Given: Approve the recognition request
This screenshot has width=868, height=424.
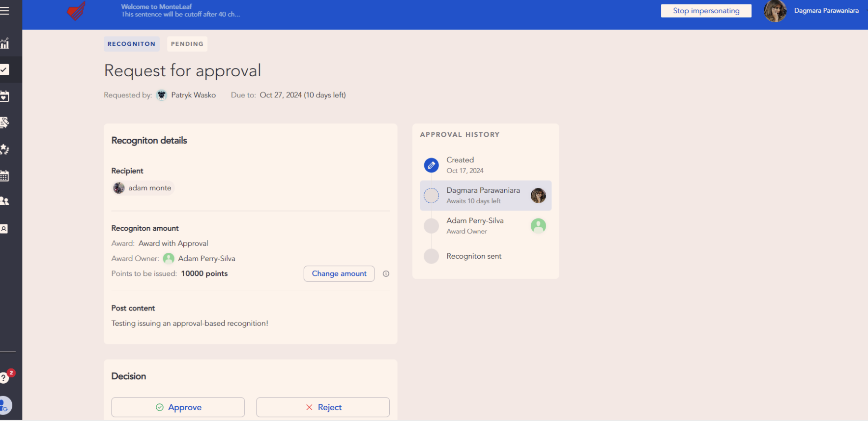Looking at the screenshot, I should [178, 407].
